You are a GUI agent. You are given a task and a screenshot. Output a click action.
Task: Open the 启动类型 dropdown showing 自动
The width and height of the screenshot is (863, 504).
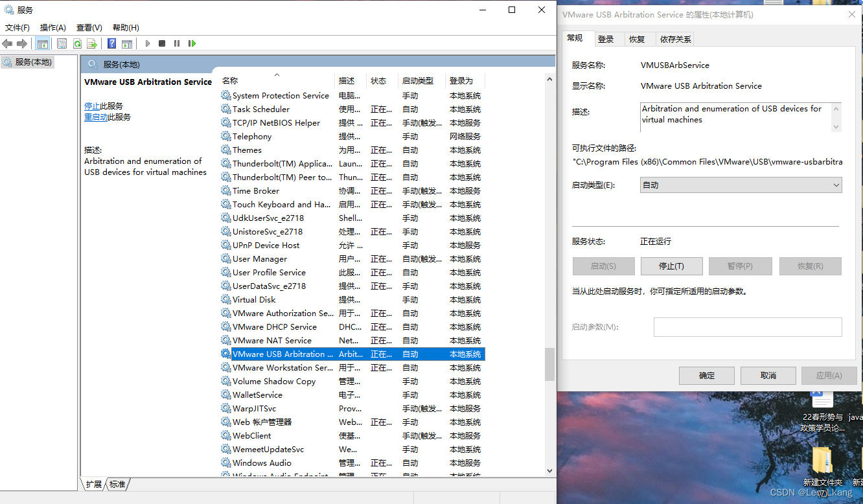741,185
